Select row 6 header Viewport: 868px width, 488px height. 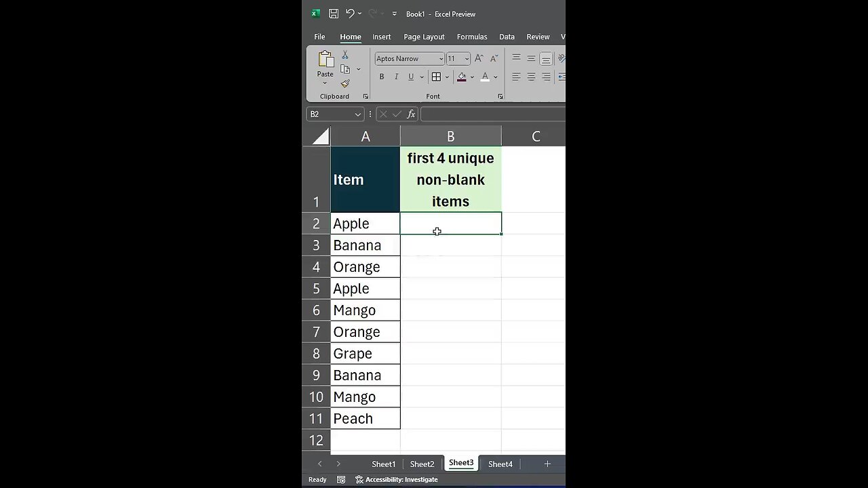click(316, 310)
